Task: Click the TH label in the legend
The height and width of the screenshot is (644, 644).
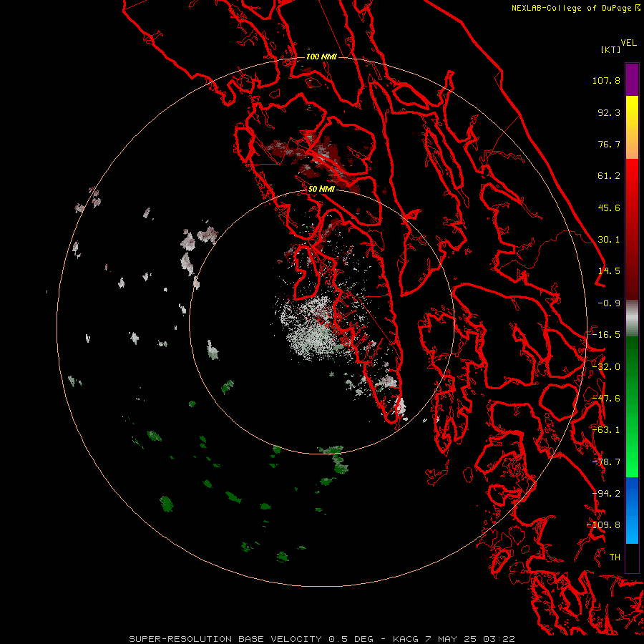Action: tap(615, 557)
